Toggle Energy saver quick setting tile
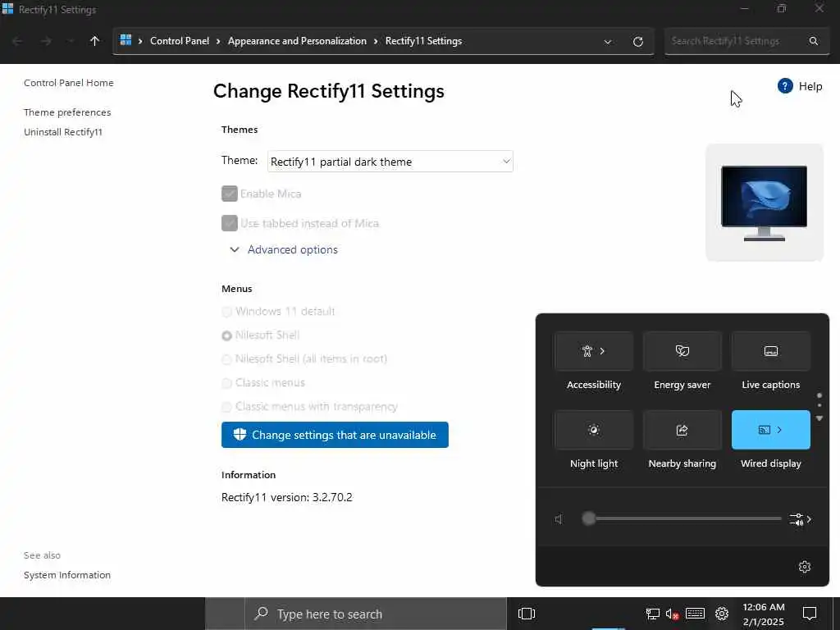 tap(682, 351)
